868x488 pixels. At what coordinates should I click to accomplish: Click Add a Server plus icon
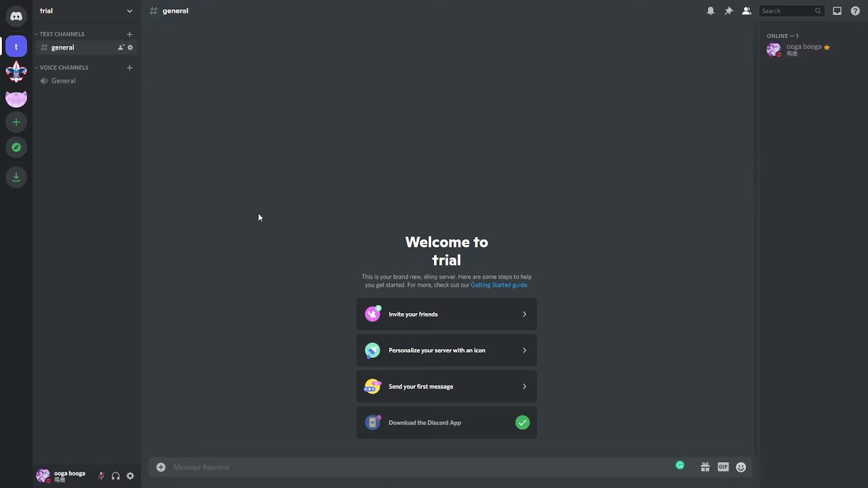tap(16, 122)
